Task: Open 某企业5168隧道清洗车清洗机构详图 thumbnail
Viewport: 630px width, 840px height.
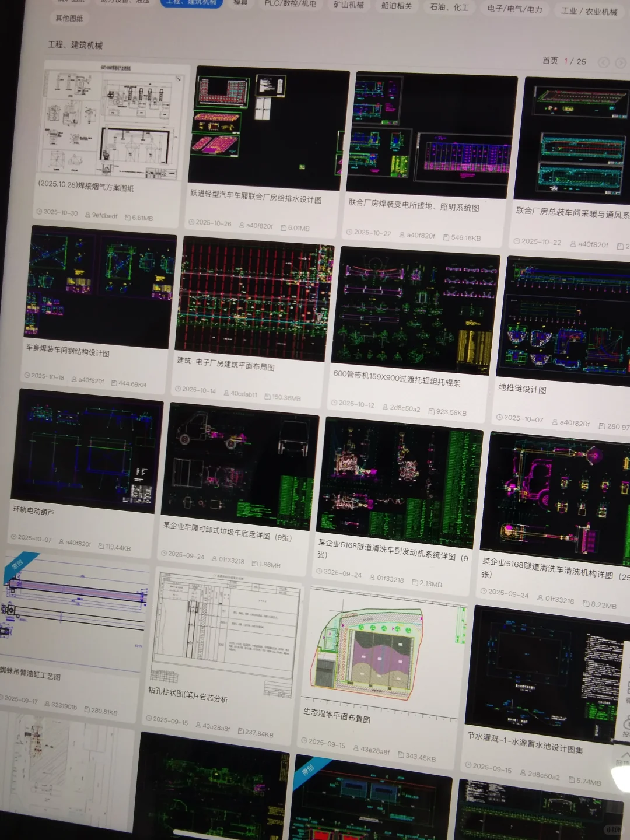Action: (555, 499)
